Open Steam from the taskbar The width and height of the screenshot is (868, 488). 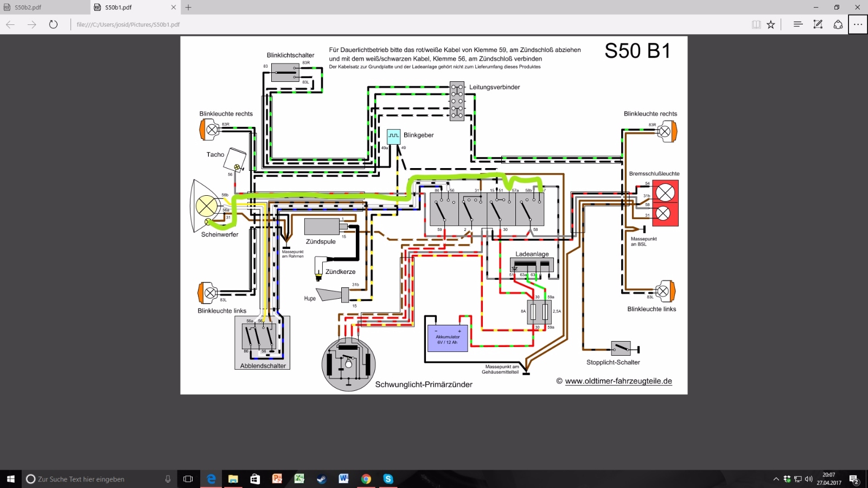pyautogui.click(x=322, y=479)
